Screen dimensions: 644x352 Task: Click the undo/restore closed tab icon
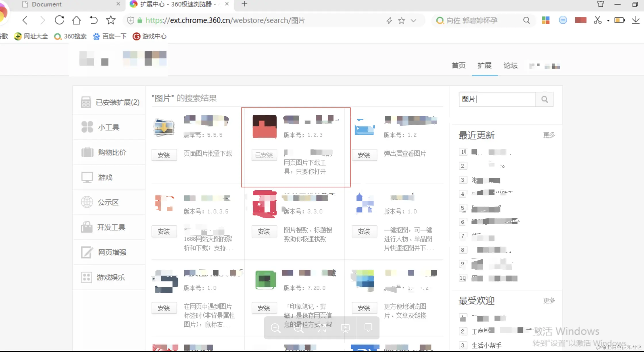93,20
